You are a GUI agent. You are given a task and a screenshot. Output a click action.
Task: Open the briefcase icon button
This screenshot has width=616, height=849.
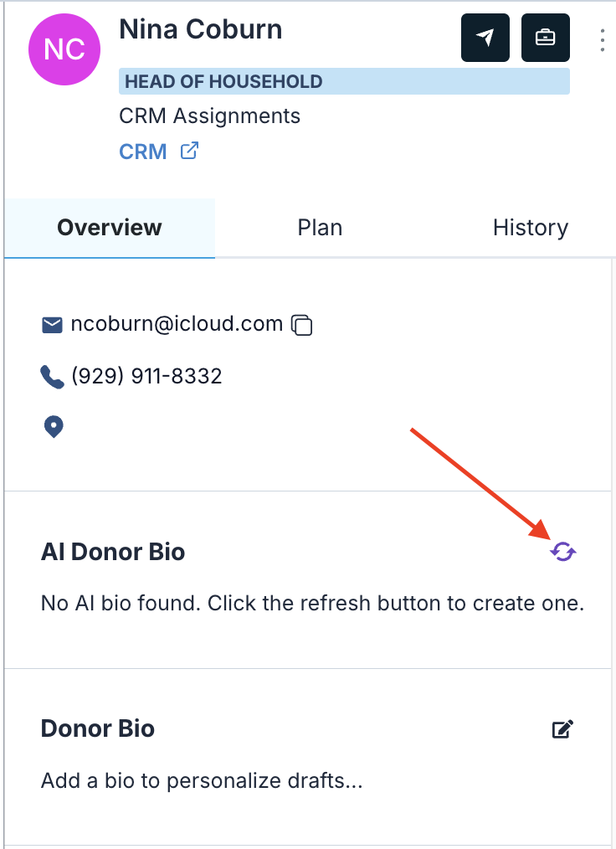point(545,38)
